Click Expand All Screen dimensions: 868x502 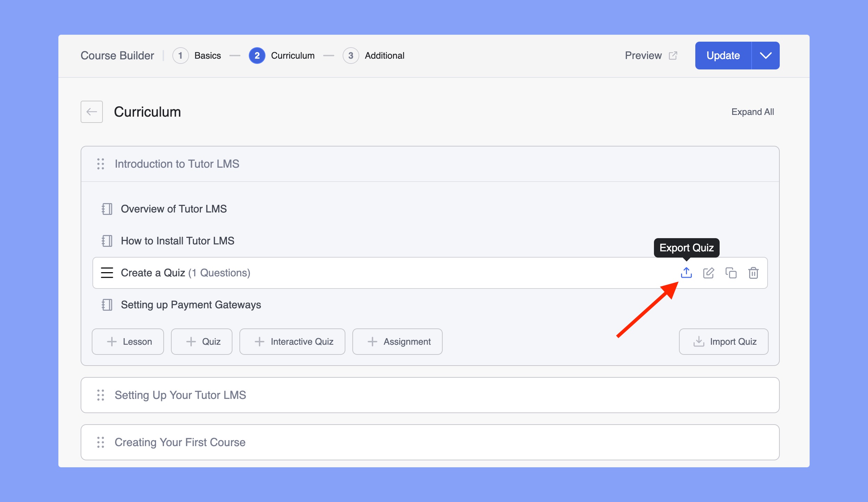point(753,112)
